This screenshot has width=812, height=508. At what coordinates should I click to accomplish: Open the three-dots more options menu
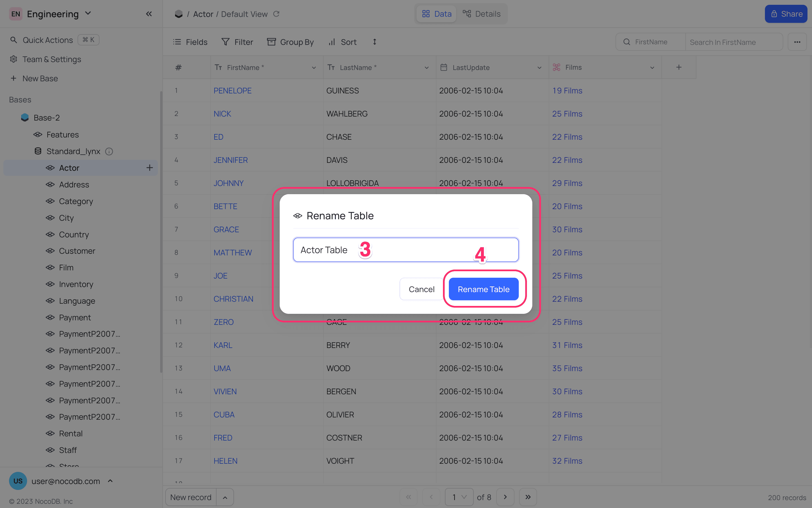click(797, 42)
